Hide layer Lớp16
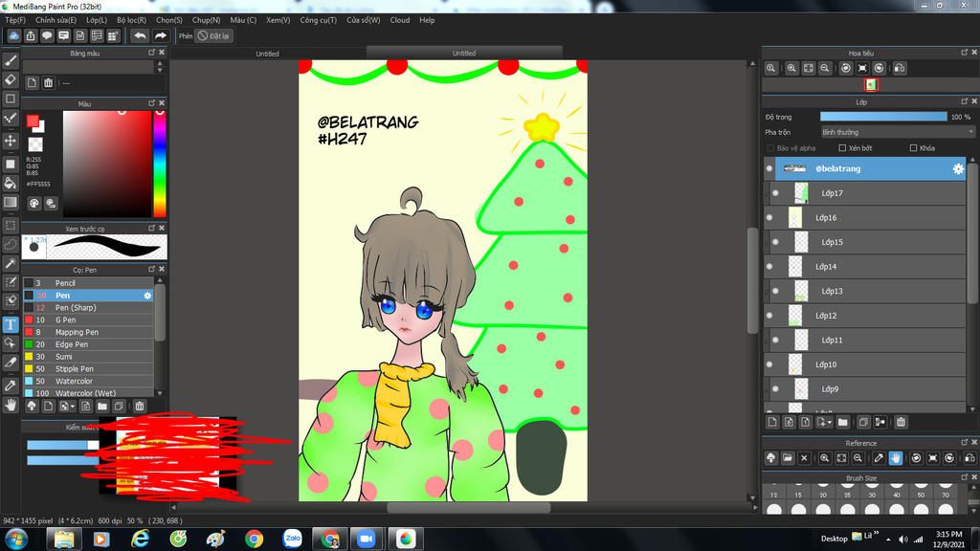 (x=769, y=217)
